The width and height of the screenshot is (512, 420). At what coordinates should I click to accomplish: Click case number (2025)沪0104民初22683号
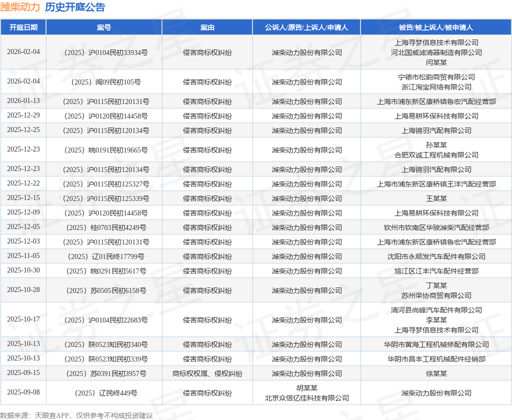[x=106, y=320]
